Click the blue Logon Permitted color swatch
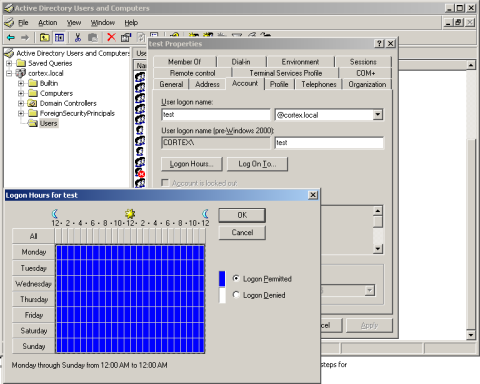Viewport: 480px width, 384px height. (x=222, y=279)
